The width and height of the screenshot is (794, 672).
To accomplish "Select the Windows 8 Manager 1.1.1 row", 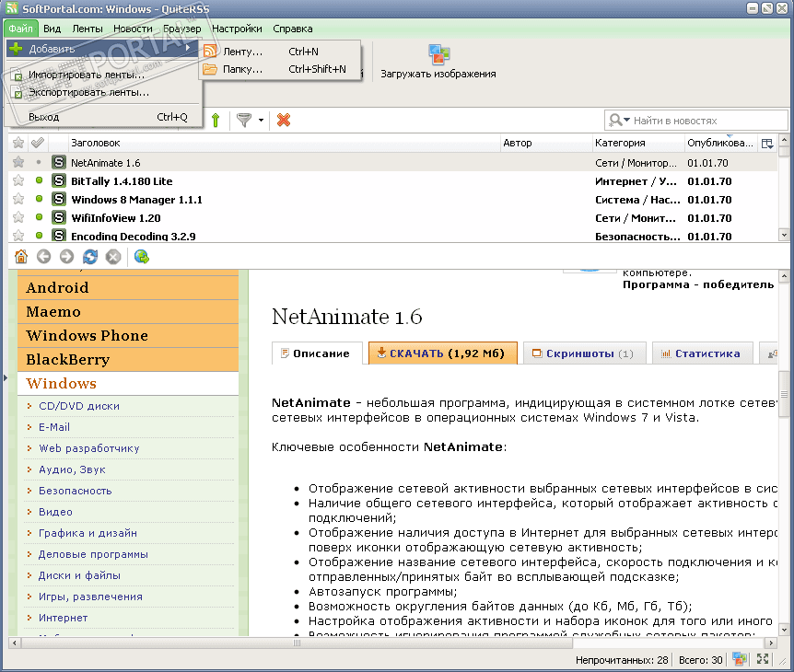I will pyautogui.click(x=393, y=200).
